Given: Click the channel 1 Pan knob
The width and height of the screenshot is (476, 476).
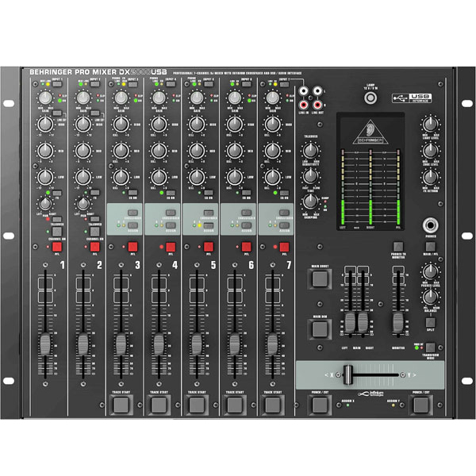Looking at the screenshot, I should coord(45,204).
